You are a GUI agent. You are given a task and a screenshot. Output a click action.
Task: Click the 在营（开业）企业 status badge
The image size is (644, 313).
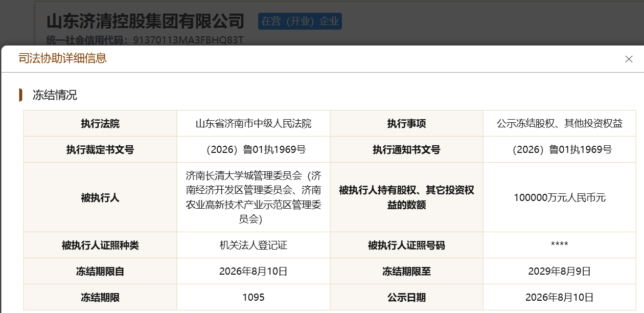300,21
